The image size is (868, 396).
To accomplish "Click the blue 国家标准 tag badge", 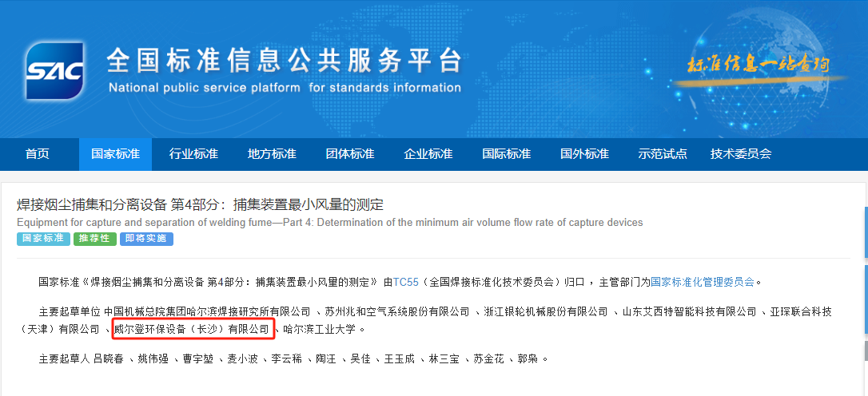I will [x=42, y=239].
